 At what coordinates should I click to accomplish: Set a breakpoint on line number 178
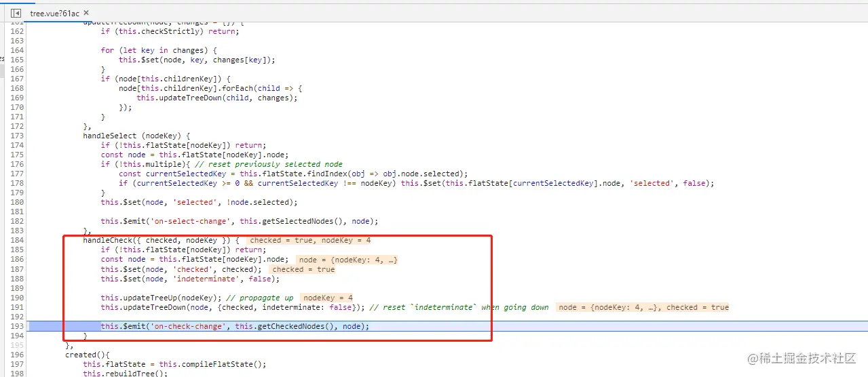pyautogui.click(x=17, y=183)
